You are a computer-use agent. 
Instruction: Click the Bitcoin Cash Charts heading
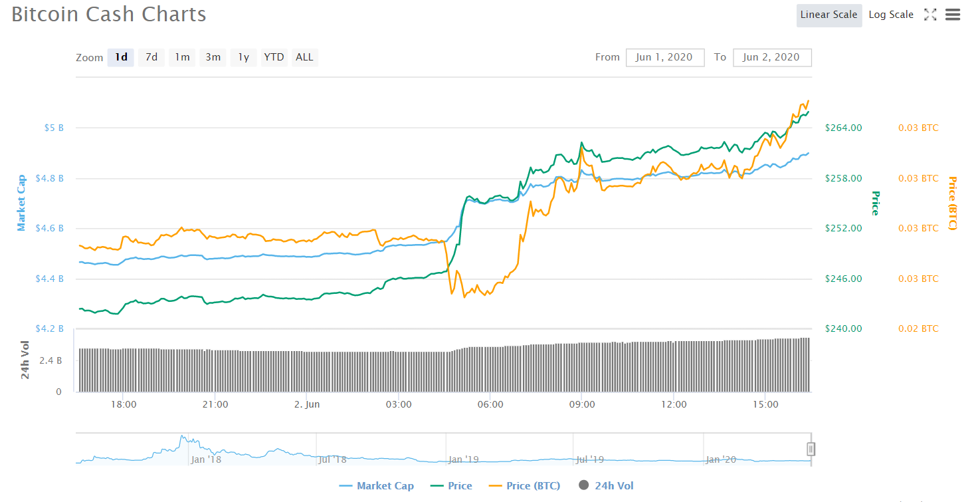click(x=109, y=14)
